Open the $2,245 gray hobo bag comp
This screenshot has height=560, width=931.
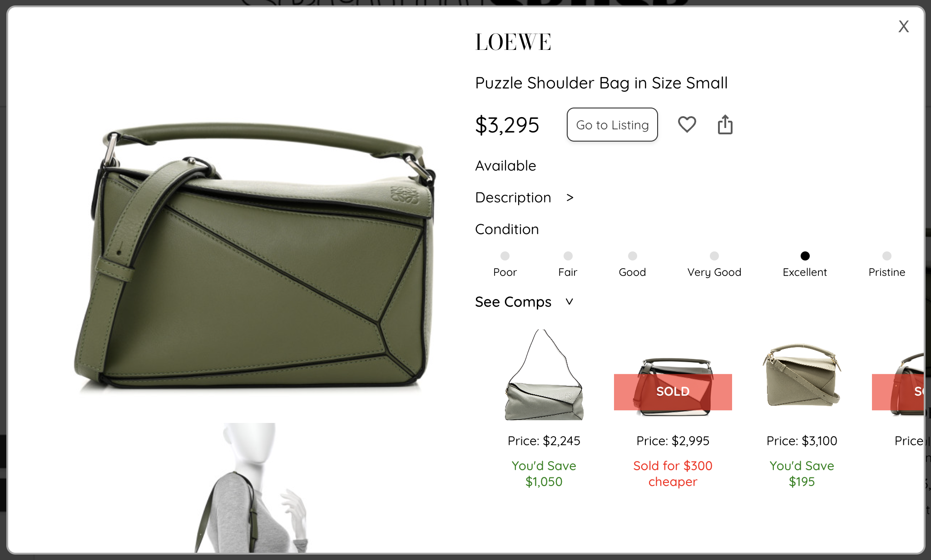tap(544, 375)
